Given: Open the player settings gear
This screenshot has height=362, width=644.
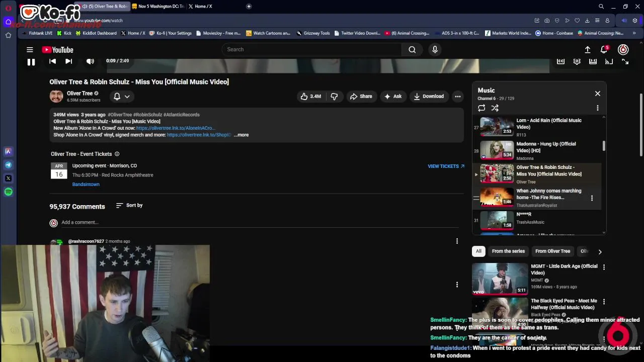Looking at the screenshot, I should 577,61.
